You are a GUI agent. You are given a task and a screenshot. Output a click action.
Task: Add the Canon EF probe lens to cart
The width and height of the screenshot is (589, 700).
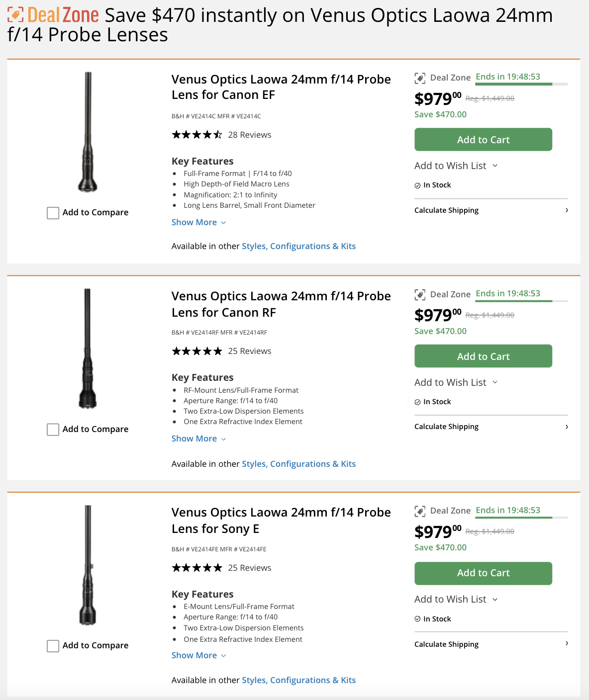click(x=483, y=140)
